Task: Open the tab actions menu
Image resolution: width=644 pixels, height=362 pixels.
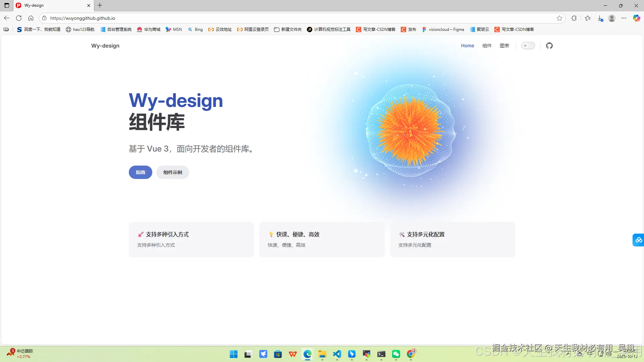Action: (6, 5)
